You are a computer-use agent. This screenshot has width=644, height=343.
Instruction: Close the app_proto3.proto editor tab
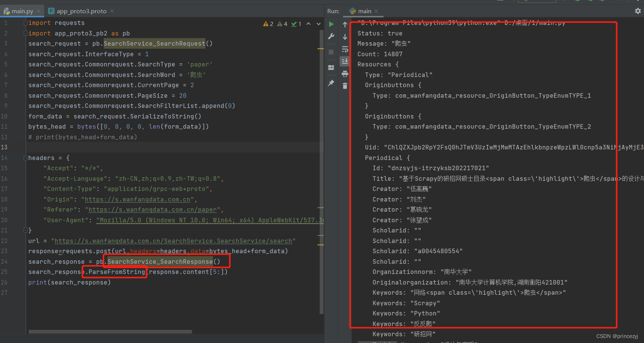112,11
